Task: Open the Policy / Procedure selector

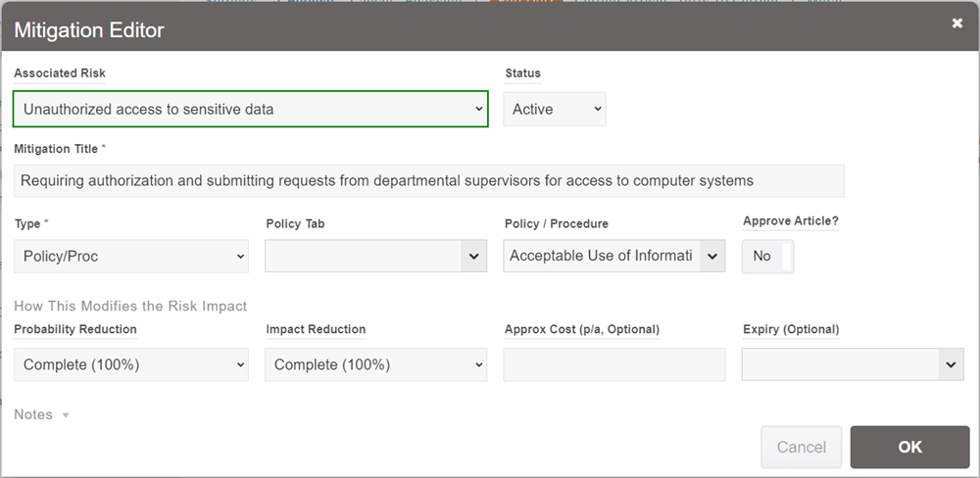Action: [613, 257]
